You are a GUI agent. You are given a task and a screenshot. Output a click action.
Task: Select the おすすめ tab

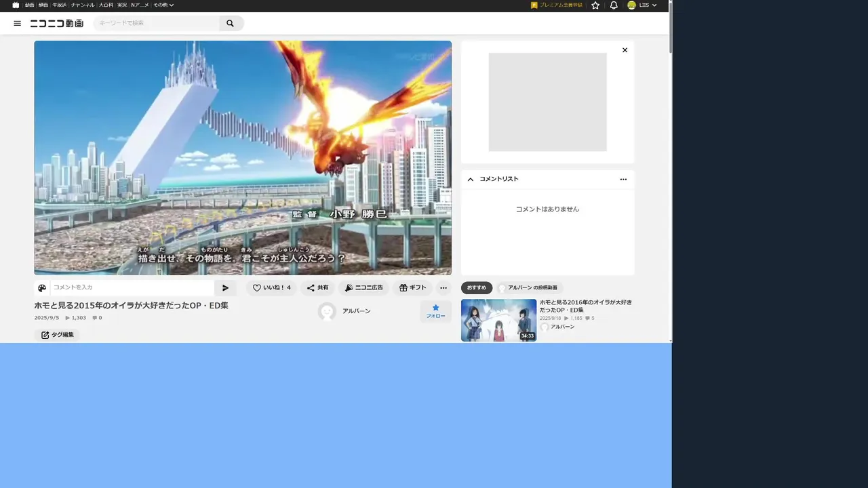477,288
